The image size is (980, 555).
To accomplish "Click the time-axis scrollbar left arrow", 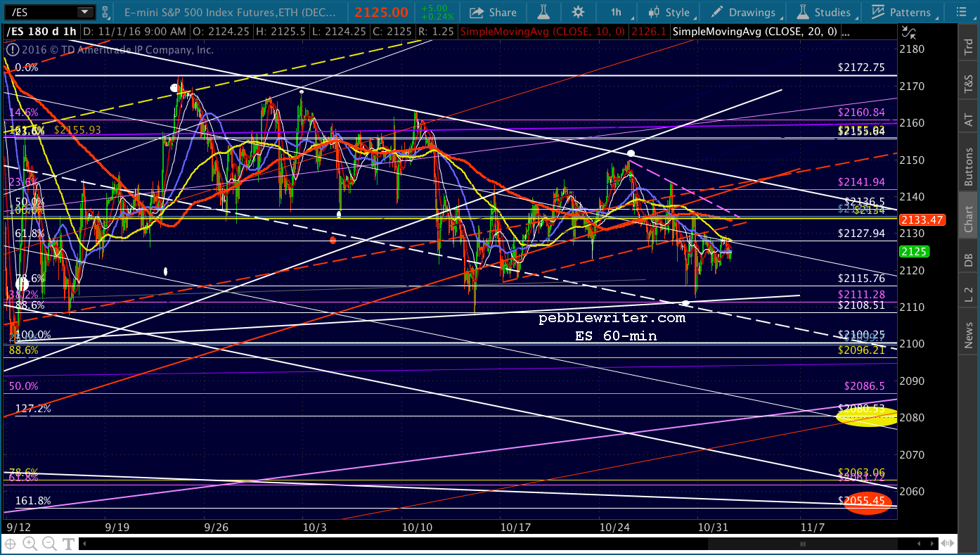I will click(83, 543).
